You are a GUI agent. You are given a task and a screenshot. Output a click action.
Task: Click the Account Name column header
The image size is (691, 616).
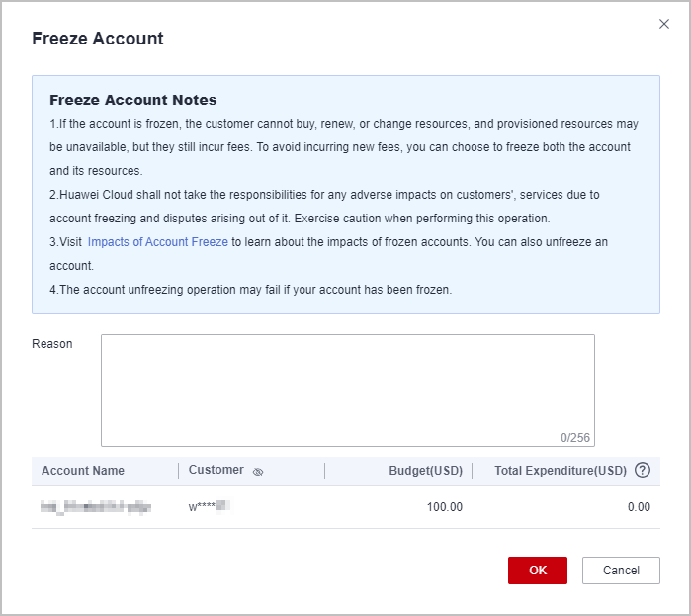coord(83,471)
